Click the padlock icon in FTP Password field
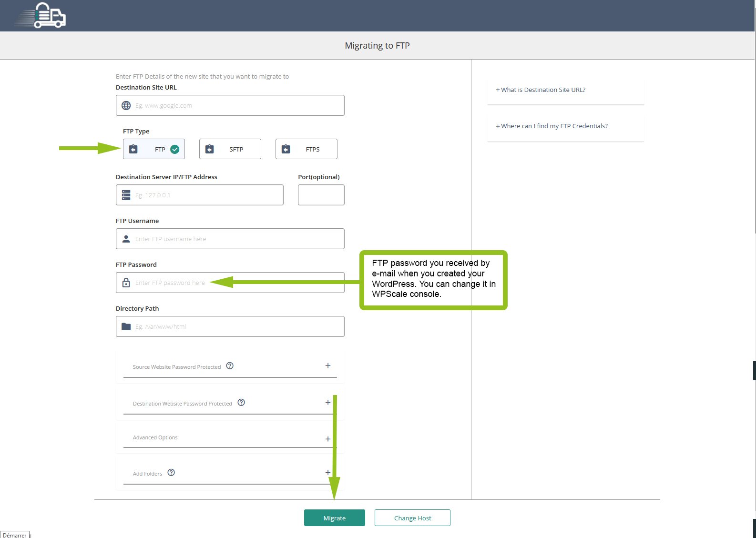Screen dimensions: 756x538 tap(126, 283)
